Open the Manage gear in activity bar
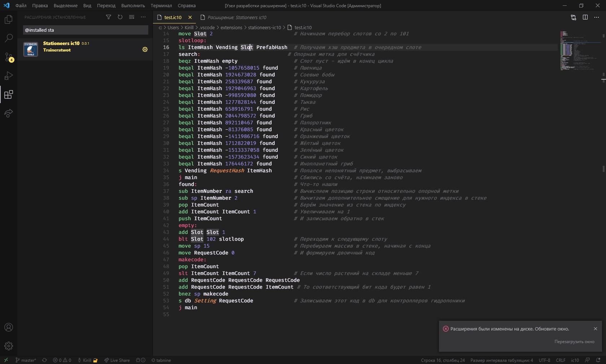 tap(9, 346)
